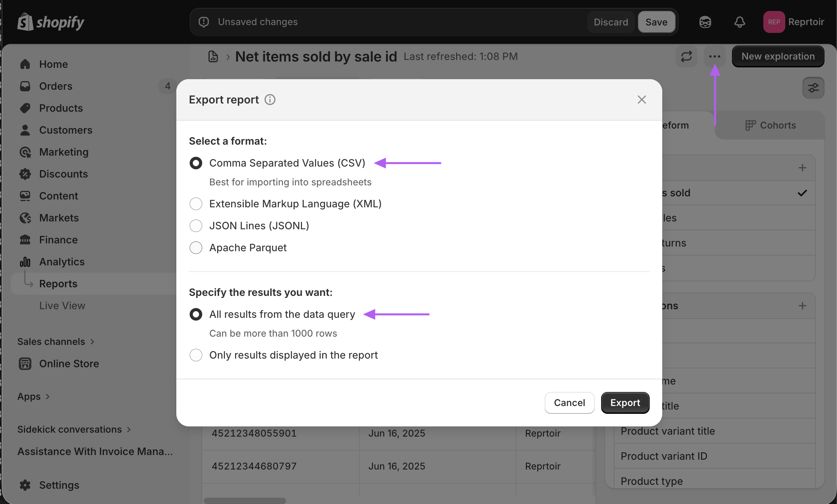
Task: Open the Sidekick assistant icon
Action: coord(705,22)
